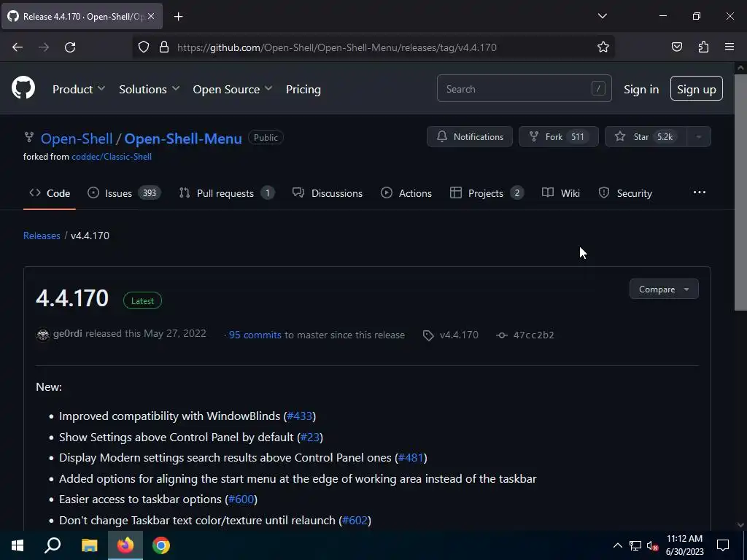Show more repository tabs via ellipsis
The image size is (747, 560).
pyautogui.click(x=699, y=192)
